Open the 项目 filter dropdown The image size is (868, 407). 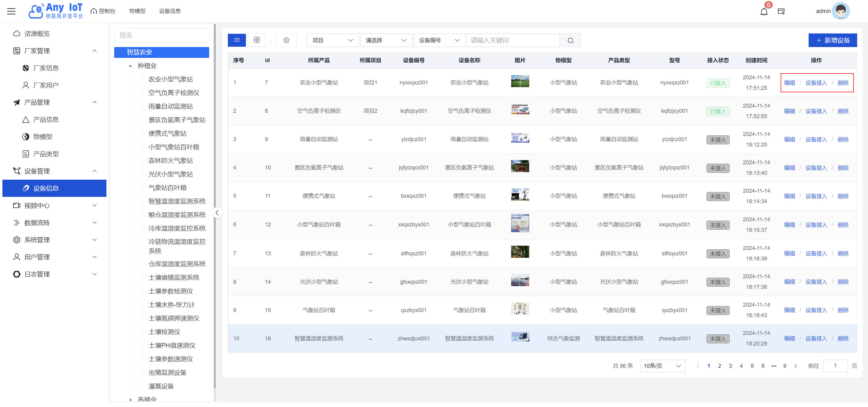pos(332,40)
